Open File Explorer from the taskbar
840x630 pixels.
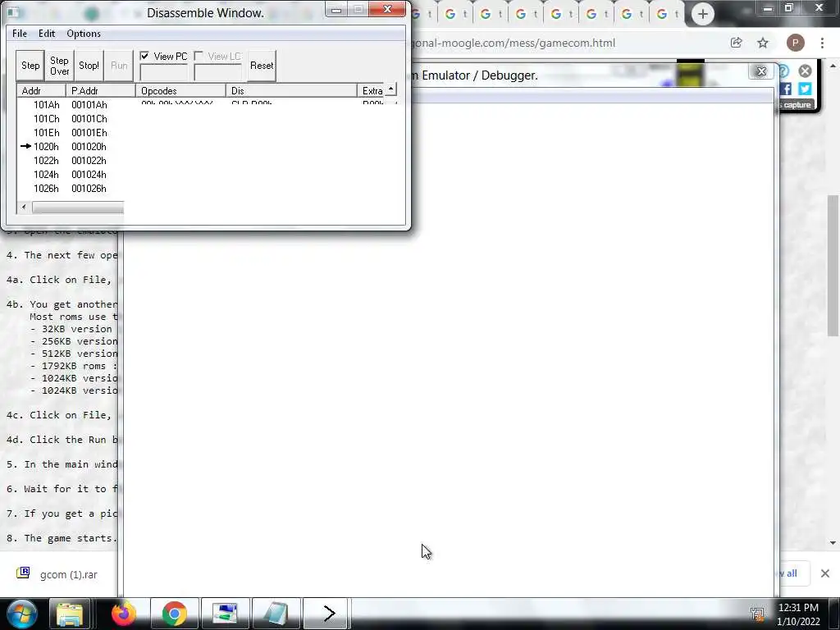[69, 614]
